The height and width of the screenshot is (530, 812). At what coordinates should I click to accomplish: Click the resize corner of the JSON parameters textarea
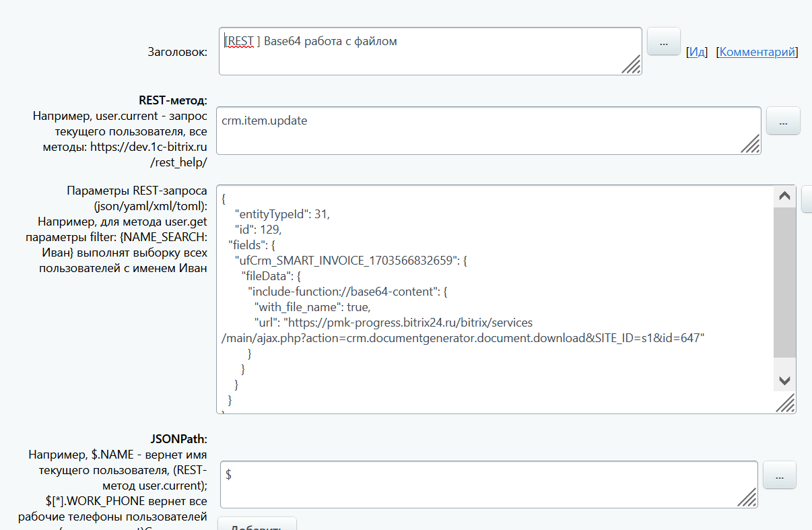[x=785, y=403]
